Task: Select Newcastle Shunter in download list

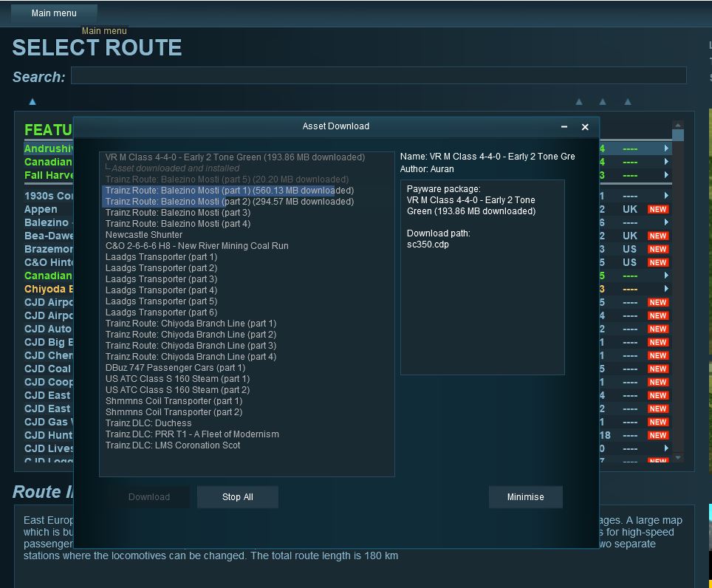Action: coord(144,235)
